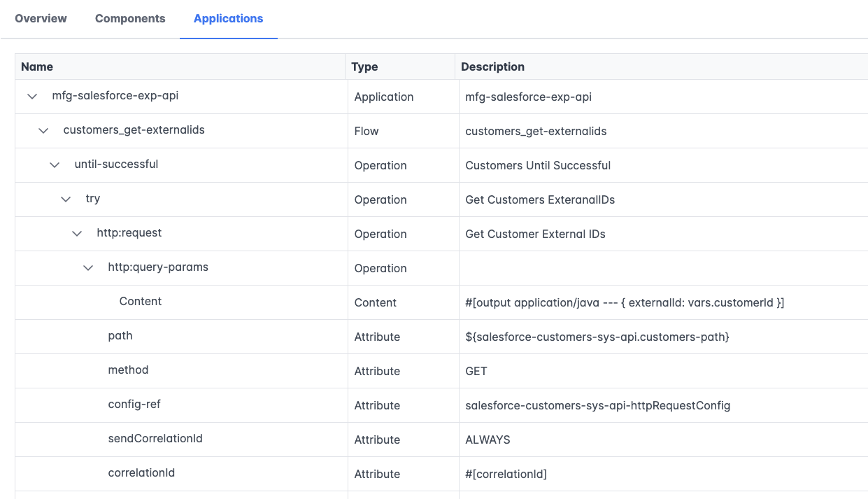Screen dimensions: 868x499
Task: Collapse the try operation chevron
Action: click(x=66, y=199)
